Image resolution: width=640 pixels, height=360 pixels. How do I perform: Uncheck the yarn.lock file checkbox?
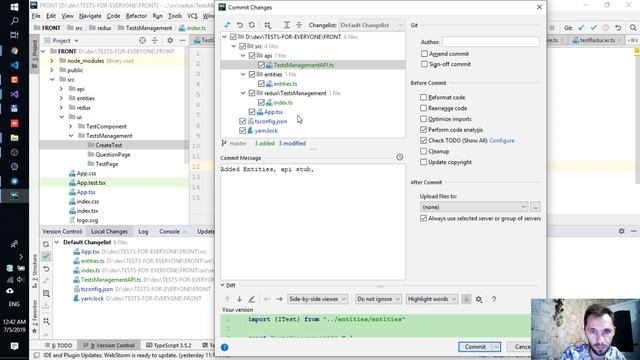[x=242, y=131]
